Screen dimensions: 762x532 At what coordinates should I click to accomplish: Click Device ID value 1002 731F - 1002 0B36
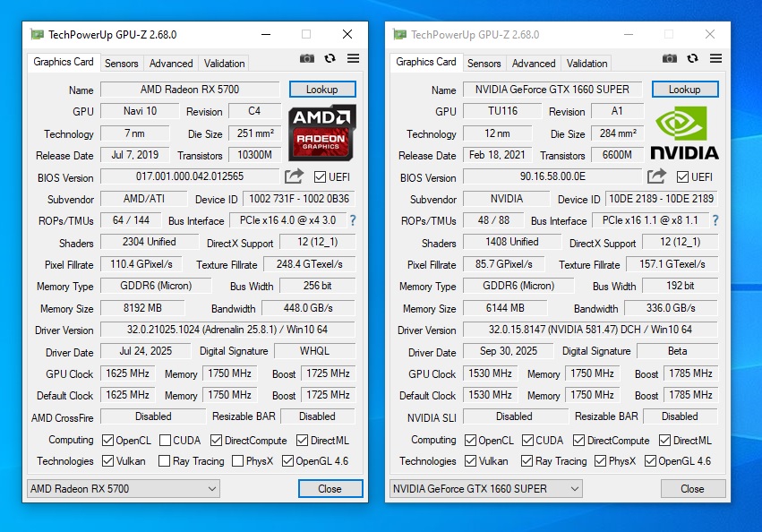coord(299,199)
